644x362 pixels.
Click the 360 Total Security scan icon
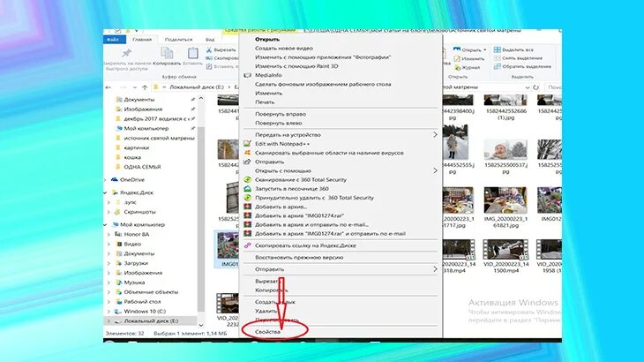click(x=247, y=179)
